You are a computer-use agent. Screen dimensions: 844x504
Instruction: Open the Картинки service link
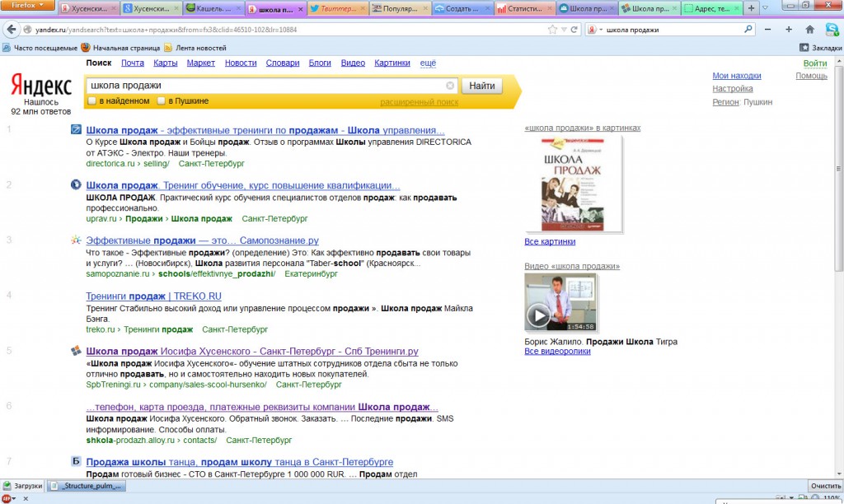point(392,63)
